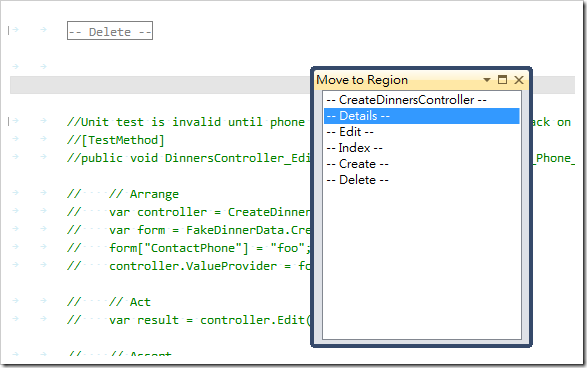The width and height of the screenshot is (587, 368).
Task: Choose "-- Delete --" in Move to Region list
Action: click(422, 180)
